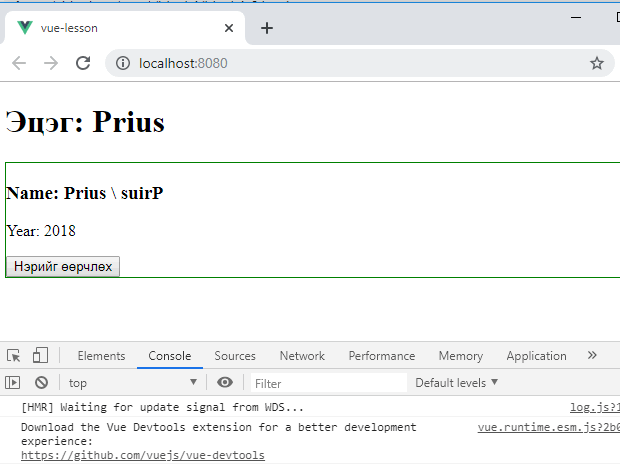Open the vue.runtime.esm.js source link
The image size is (620, 466).
[x=548, y=427]
